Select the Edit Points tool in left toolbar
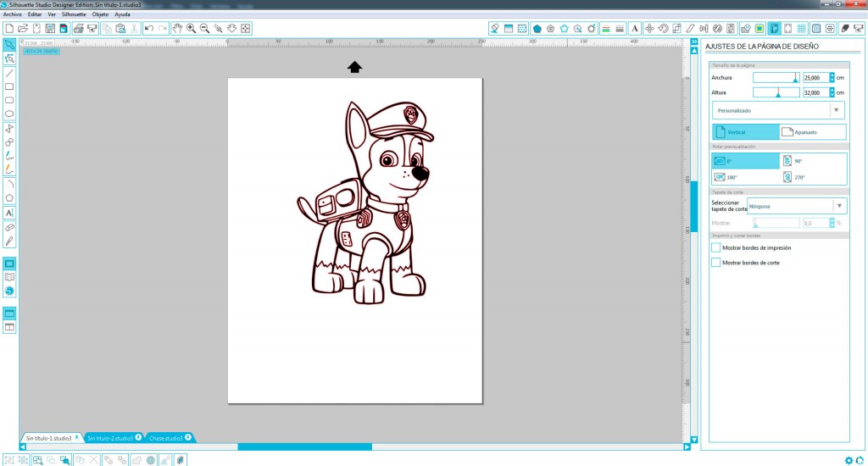The width and height of the screenshot is (868, 466). tap(9, 58)
